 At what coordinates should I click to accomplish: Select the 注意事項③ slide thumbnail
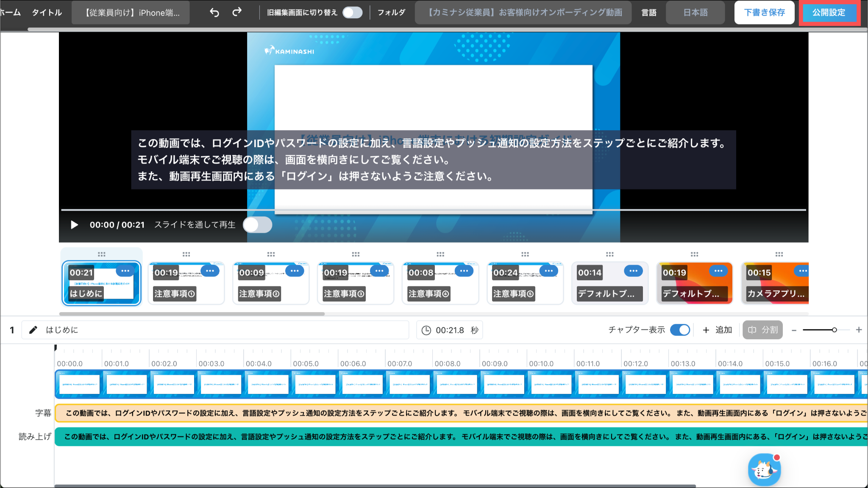tap(355, 283)
